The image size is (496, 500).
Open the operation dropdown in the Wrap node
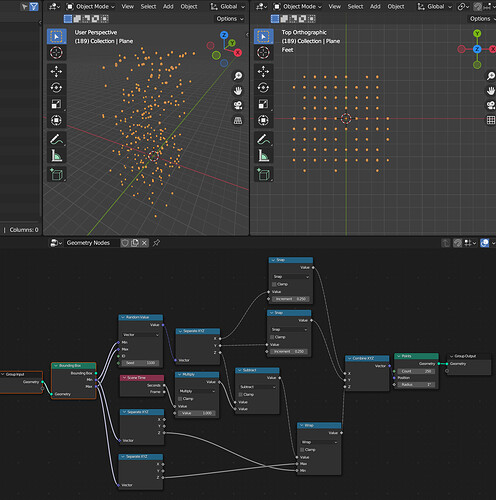coord(319,442)
